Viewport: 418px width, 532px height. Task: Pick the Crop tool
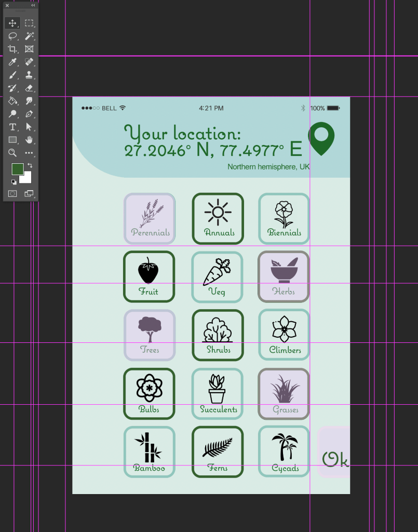point(12,49)
